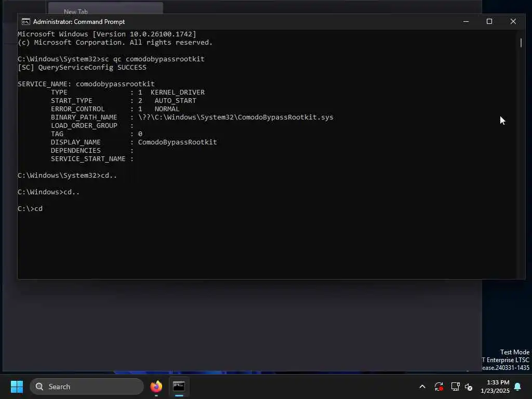This screenshot has width=532, height=399.
Task: Click the 'C:\Windows\System32>cd..' line
Action: (67, 176)
